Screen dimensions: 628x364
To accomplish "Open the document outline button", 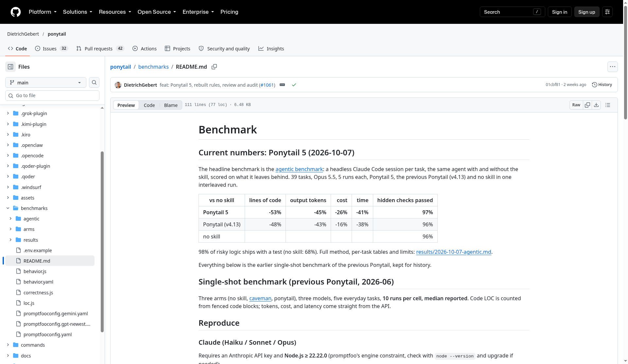I will click(x=608, y=105).
